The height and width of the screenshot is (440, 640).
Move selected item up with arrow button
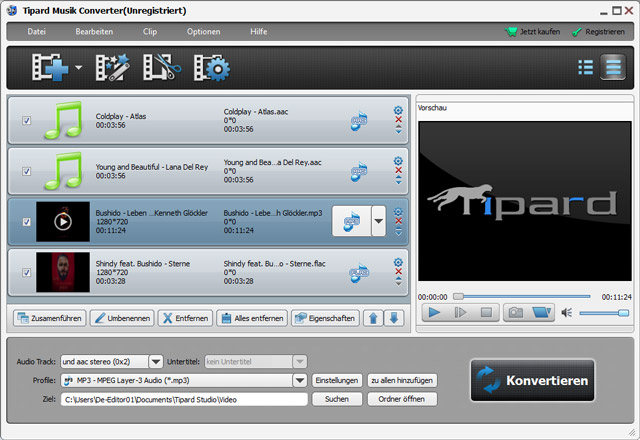point(373,318)
